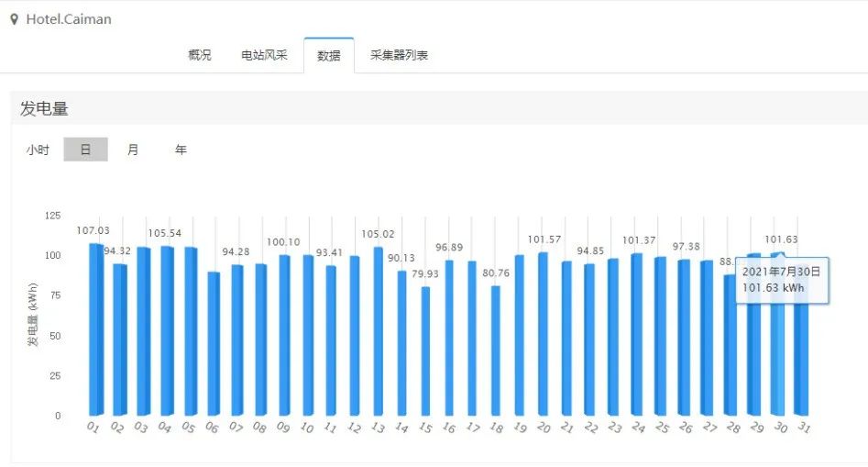This screenshot has height=467, width=868.
Task: Open the 概况 overview tab
Action: (199, 55)
